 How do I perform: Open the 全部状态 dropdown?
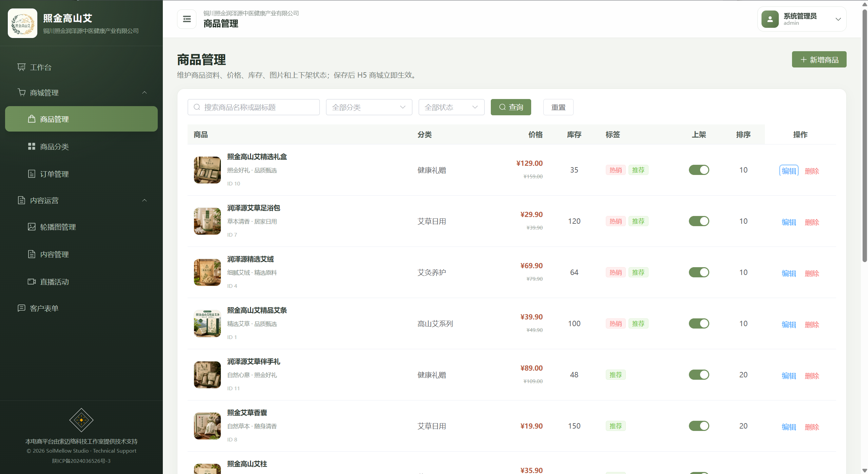[x=451, y=107]
